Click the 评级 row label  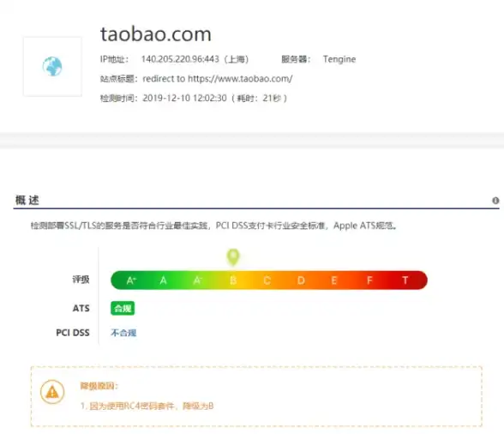tap(81, 280)
